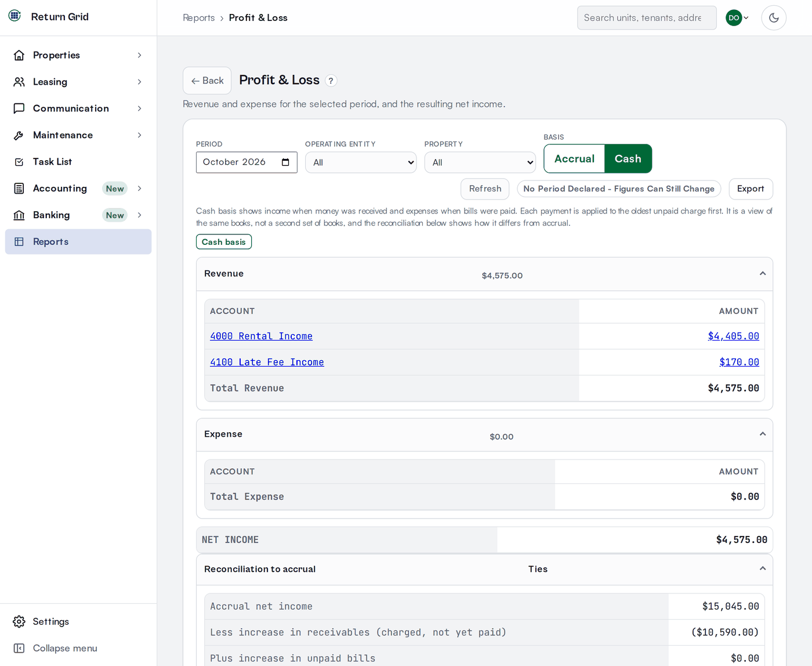Go to Reports breadcrumb

coord(199,18)
